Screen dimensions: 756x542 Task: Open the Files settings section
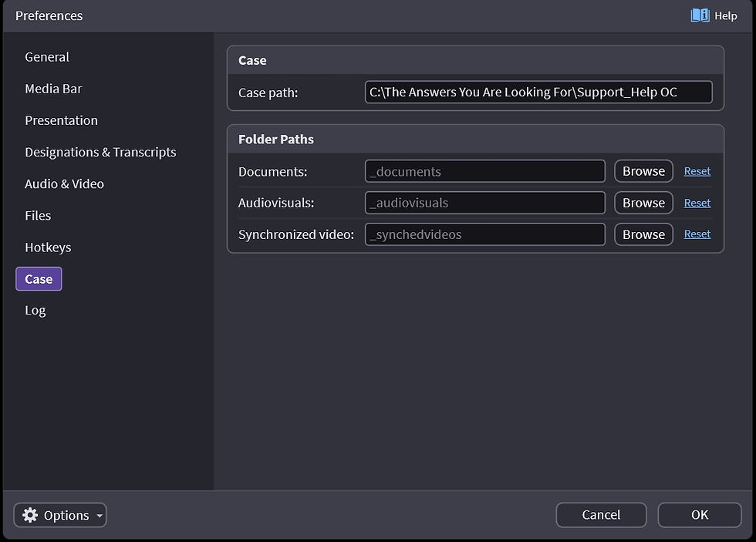(37, 215)
